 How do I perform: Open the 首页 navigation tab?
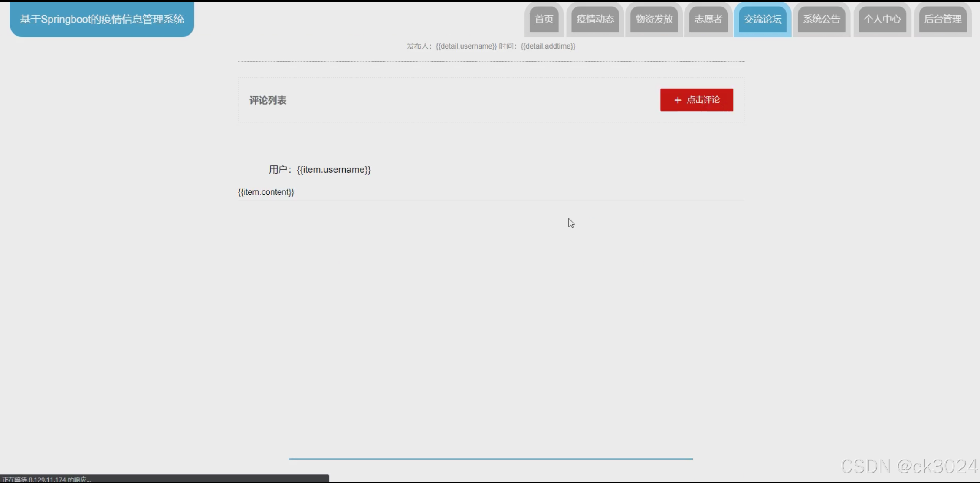544,19
